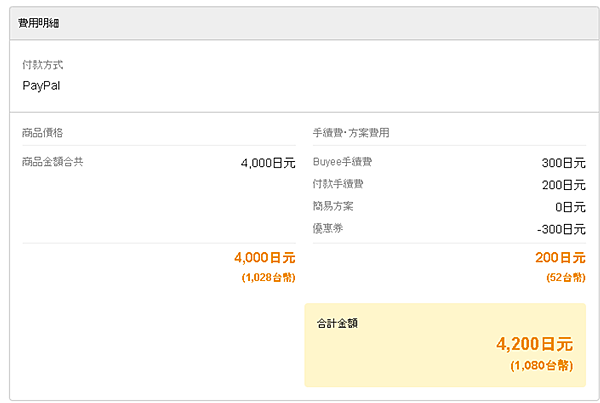The height and width of the screenshot is (403, 600).
Task: Click the 合計金額 total label
Action: 337,323
